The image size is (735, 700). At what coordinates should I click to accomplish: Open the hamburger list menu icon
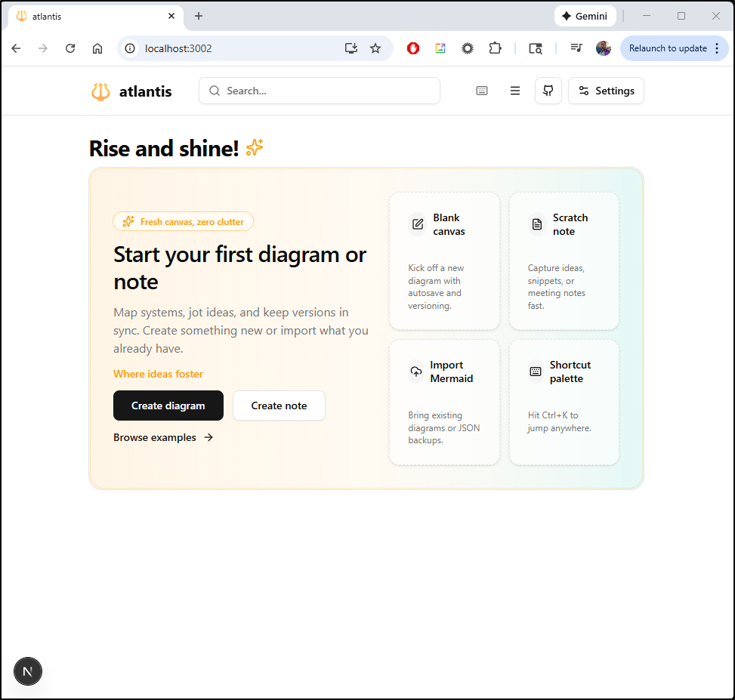pyautogui.click(x=515, y=91)
